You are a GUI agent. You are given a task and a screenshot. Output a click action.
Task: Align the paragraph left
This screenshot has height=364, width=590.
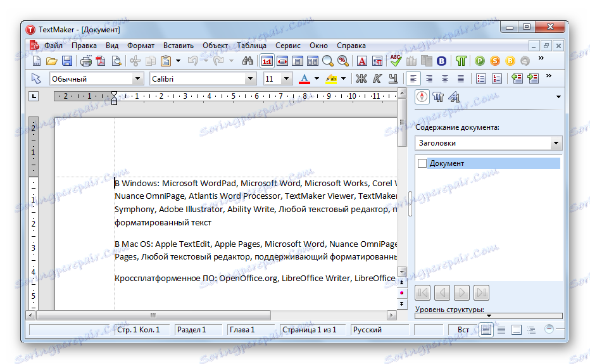[413, 78]
